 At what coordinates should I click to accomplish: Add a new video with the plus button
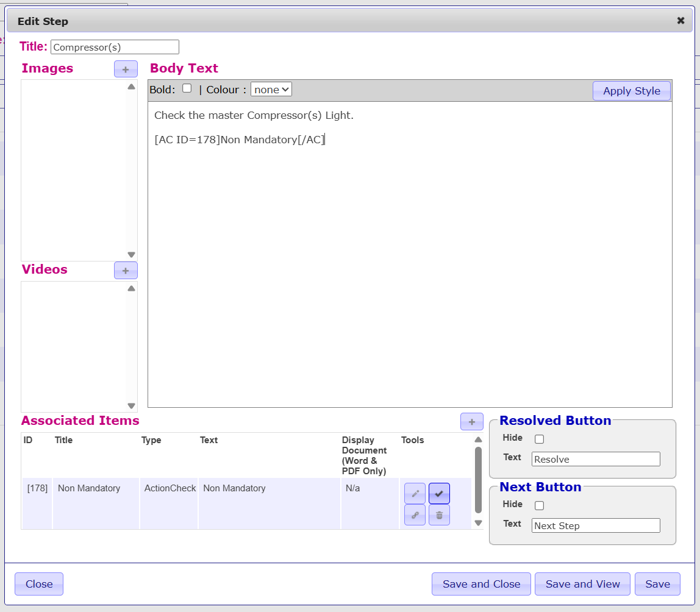[126, 270]
